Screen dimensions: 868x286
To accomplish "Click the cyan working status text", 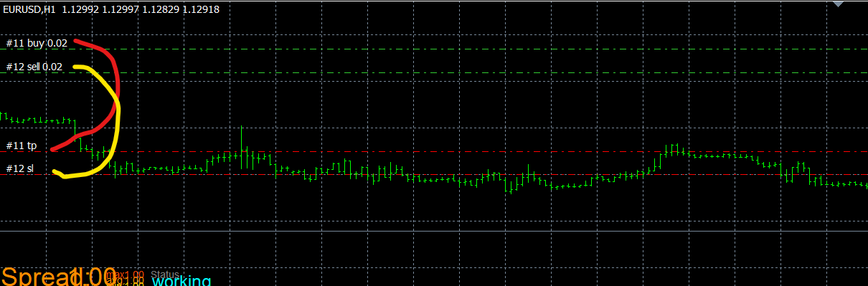I will [181, 282].
